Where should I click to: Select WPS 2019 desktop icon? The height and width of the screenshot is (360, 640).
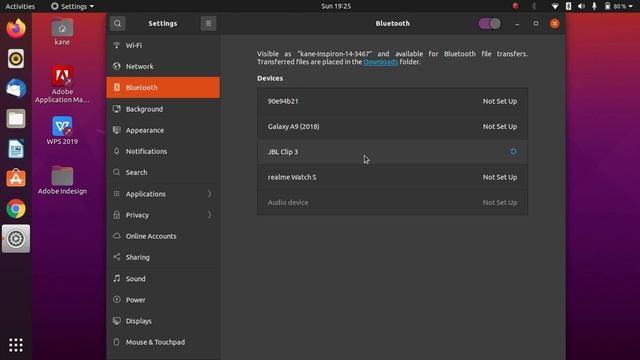(x=62, y=131)
